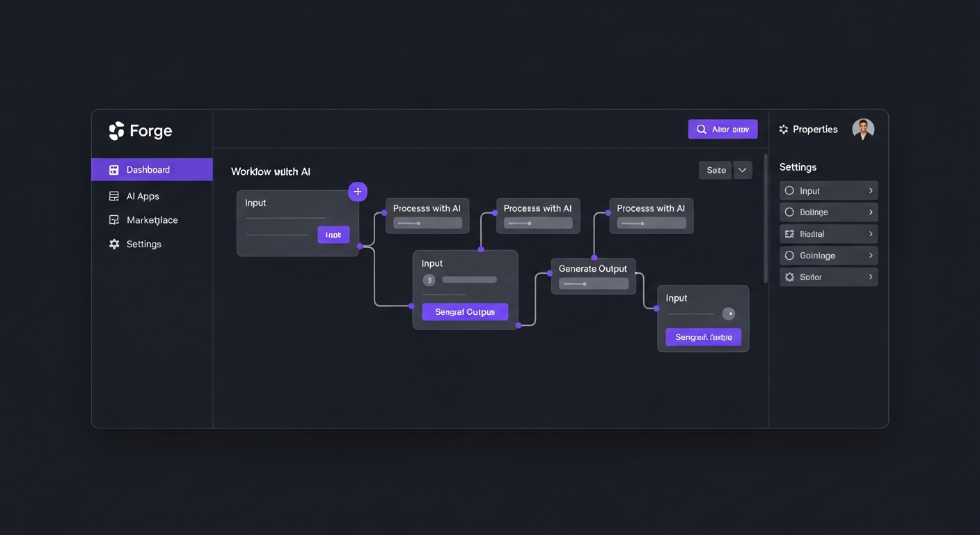This screenshot has width=980, height=535.
Task: Click the Sete button above the canvas
Action: [x=716, y=169]
